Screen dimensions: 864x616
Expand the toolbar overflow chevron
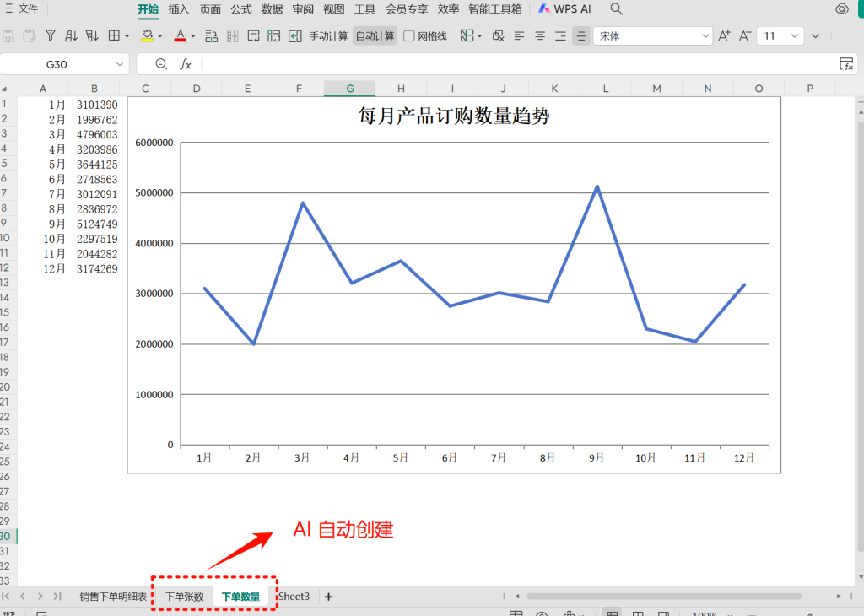point(816,35)
